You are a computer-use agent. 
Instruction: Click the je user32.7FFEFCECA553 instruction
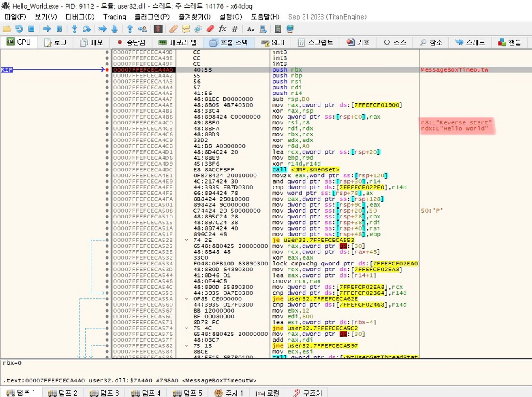click(x=313, y=240)
